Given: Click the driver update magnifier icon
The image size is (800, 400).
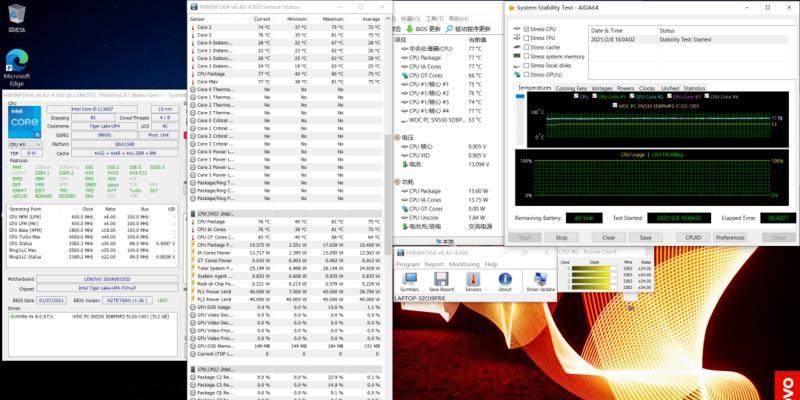Looking at the screenshot, I should [x=449, y=29].
